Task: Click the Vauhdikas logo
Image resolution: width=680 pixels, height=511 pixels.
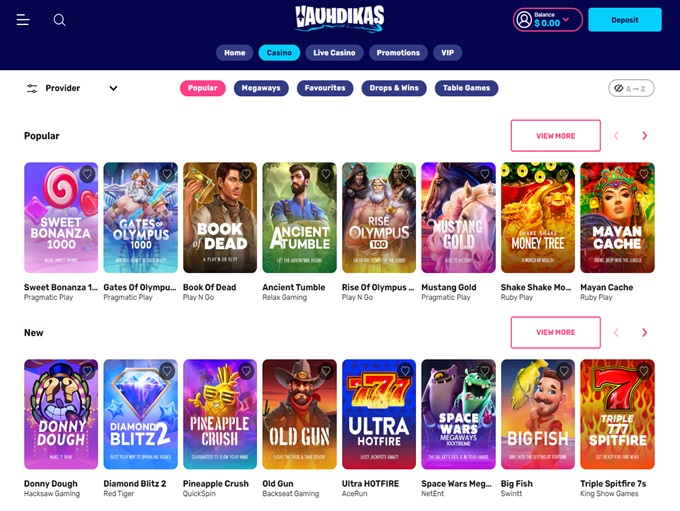Action: click(340, 19)
